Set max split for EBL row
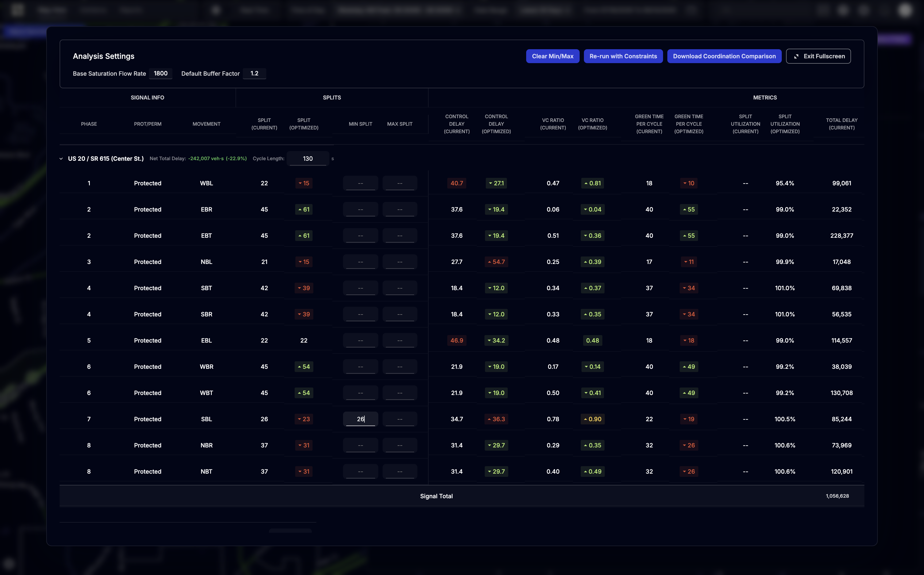This screenshot has height=575, width=924. [399, 341]
